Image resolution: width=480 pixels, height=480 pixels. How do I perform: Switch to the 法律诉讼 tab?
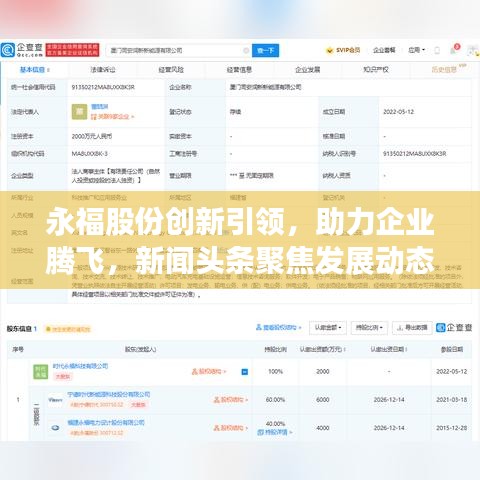coord(103,70)
